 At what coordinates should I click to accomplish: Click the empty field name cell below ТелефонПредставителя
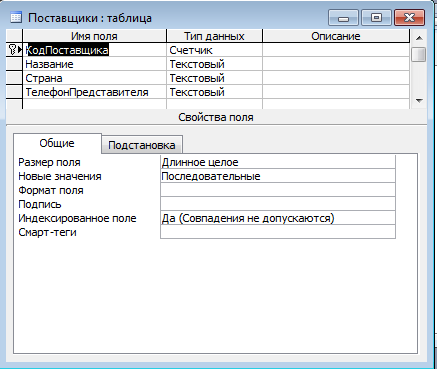click(x=94, y=104)
